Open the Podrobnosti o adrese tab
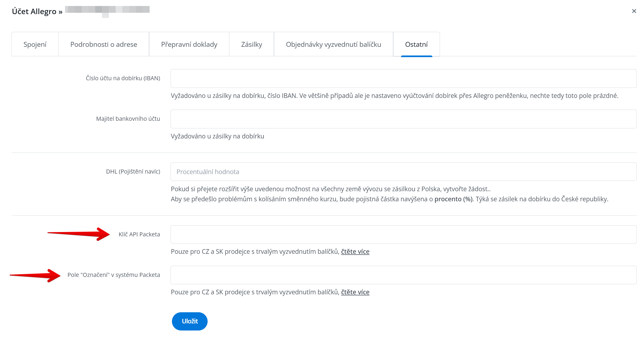 (104, 44)
